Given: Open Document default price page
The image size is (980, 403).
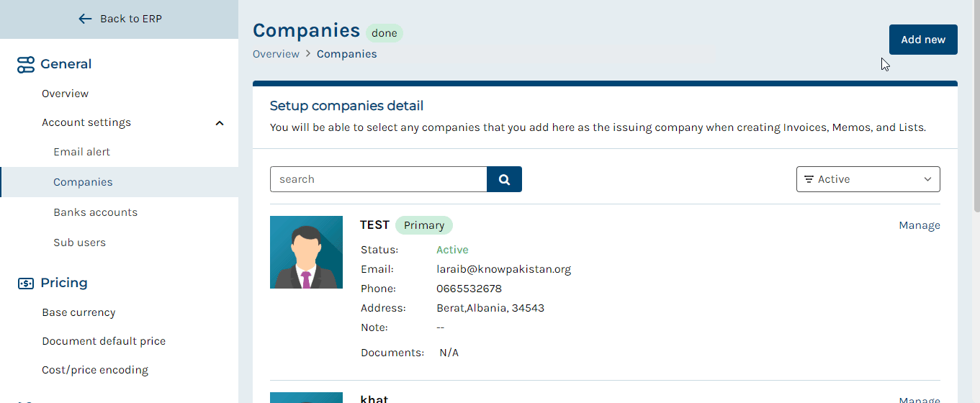Looking at the screenshot, I should (104, 341).
